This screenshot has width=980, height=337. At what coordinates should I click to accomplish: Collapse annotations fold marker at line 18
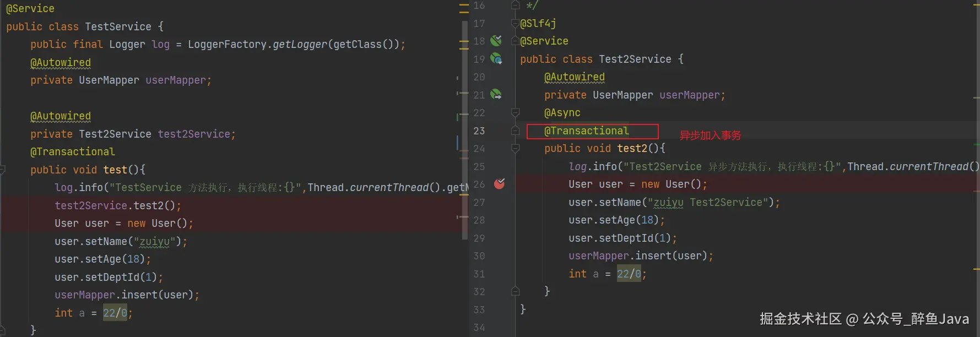516,41
